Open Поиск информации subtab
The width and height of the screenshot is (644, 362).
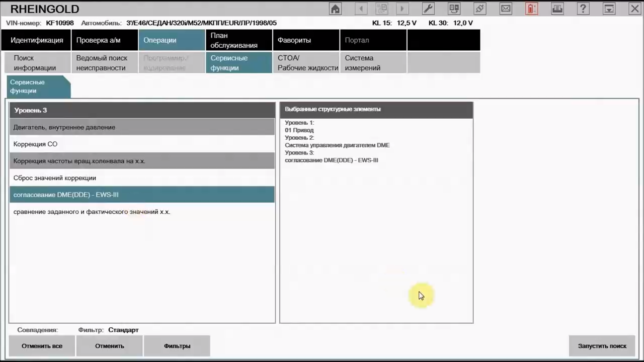click(x=38, y=63)
